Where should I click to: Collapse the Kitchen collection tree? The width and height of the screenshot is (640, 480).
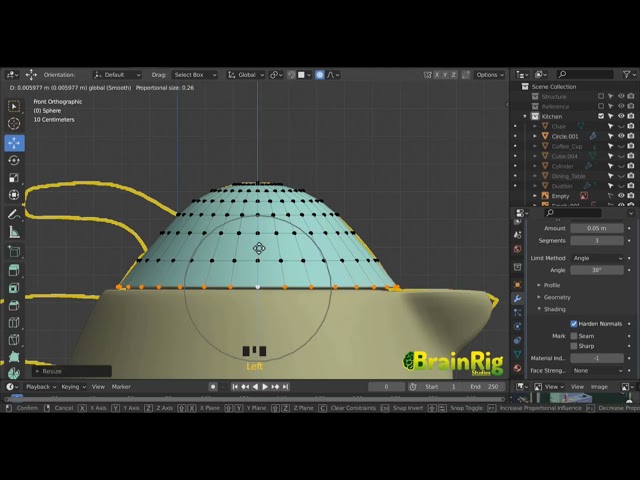(525, 116)
